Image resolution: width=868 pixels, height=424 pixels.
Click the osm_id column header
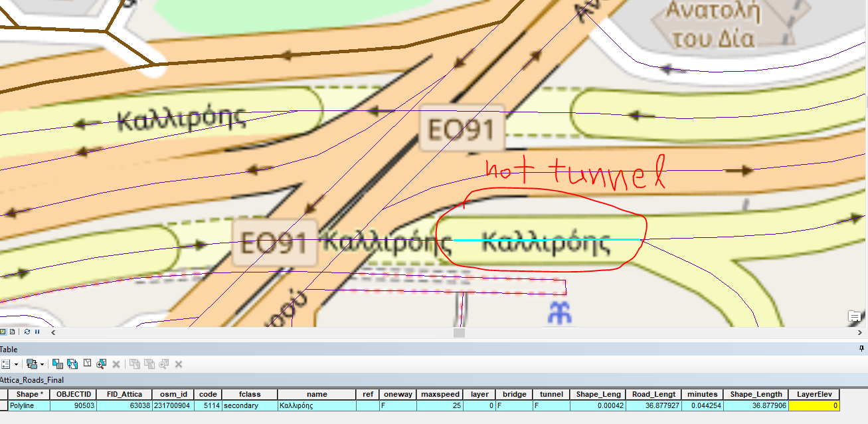click(x=175, y=394)
